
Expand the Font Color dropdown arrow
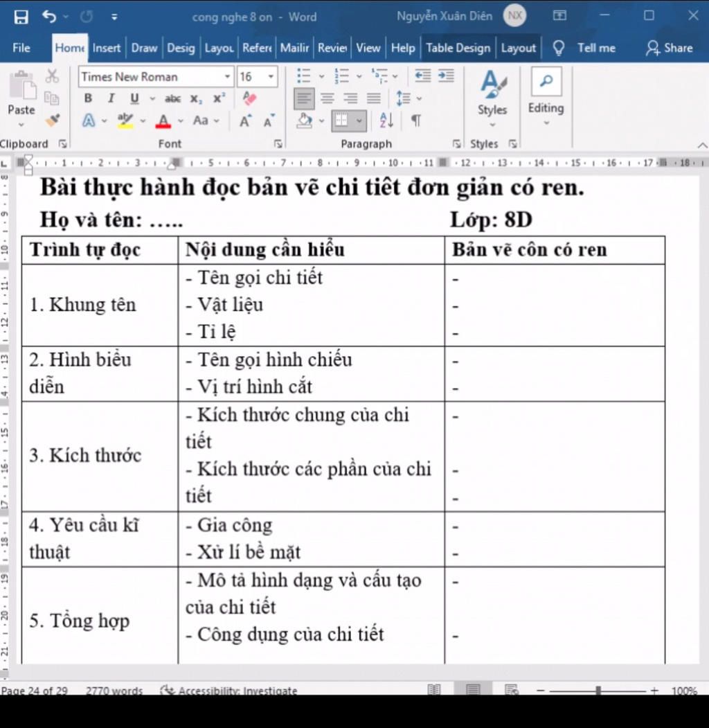(x=181, y=121)
